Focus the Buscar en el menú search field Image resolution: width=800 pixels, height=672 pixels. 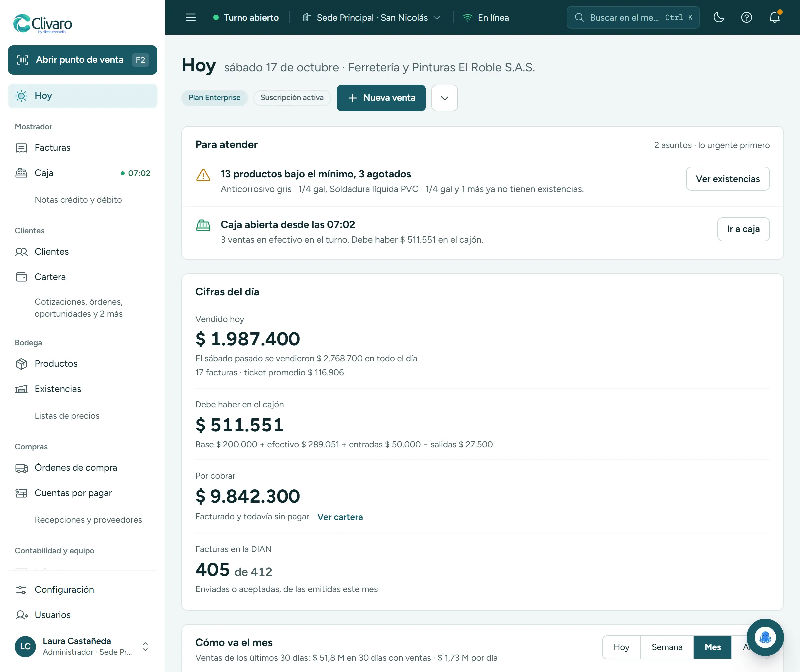point(633,18)
